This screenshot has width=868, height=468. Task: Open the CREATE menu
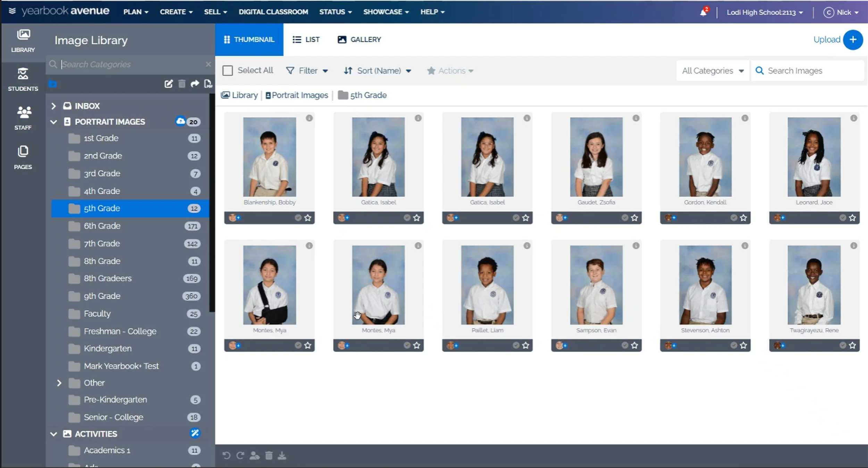[x=176, y=12]
